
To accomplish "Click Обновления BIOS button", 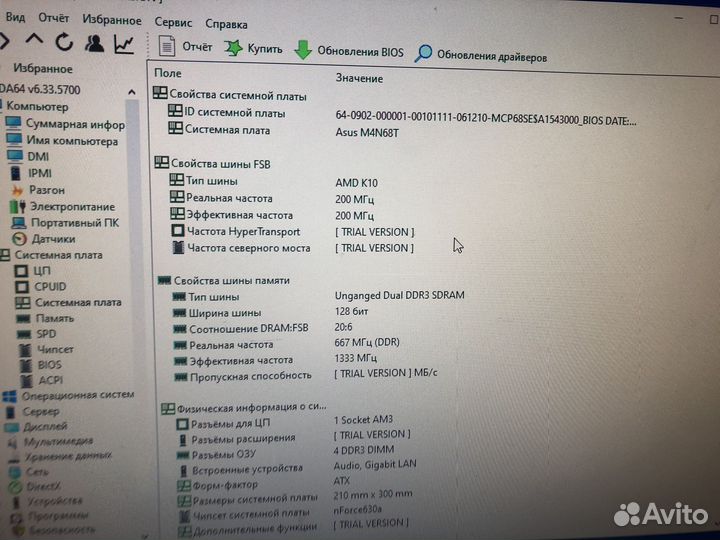I will 349,51.
